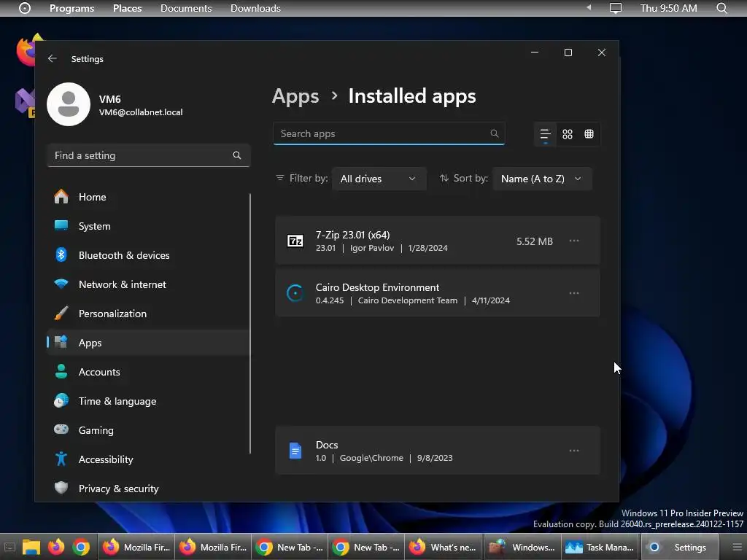This screenshot has height=560, width=747.
Task: Open the top bar search magnifier
Action: click(722, 8)
